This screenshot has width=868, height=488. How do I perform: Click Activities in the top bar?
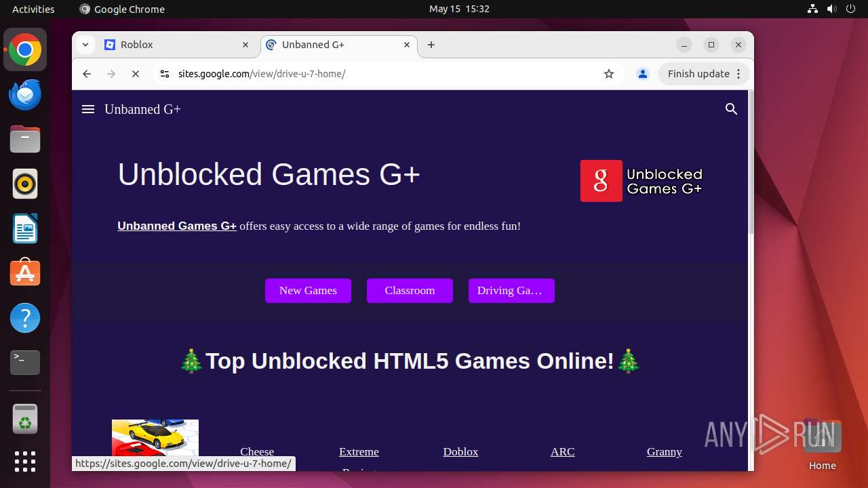(33, 9)
